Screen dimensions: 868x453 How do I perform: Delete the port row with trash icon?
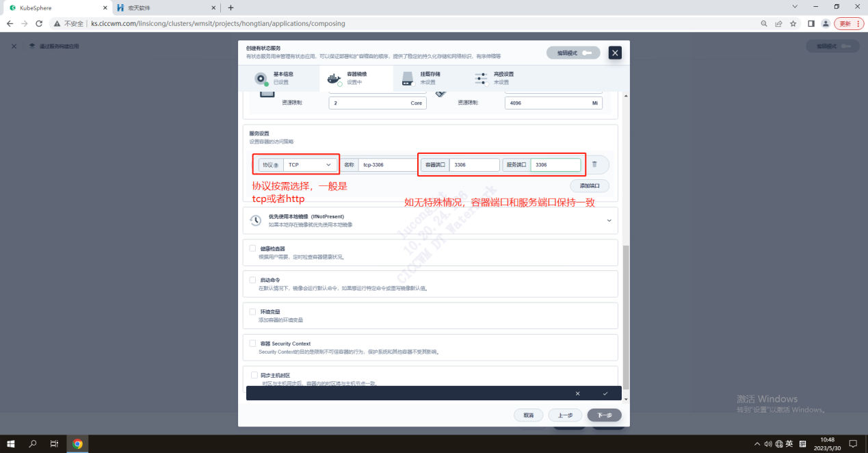(594, 164)
